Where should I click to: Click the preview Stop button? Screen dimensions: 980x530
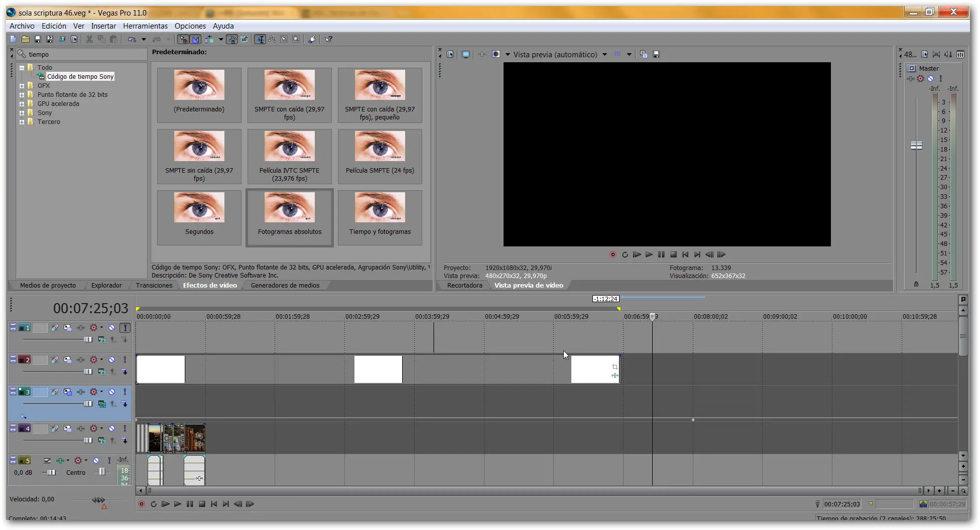click(674, 255)
